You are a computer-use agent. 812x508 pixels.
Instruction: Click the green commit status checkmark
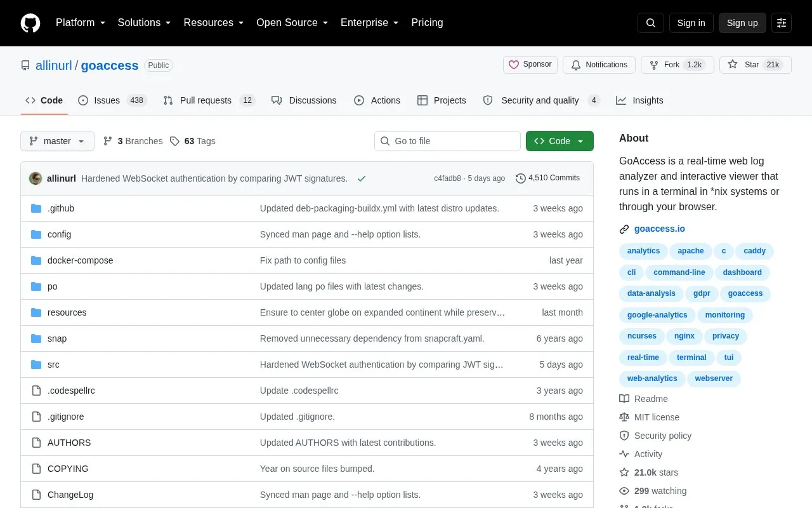pos(362,178)
